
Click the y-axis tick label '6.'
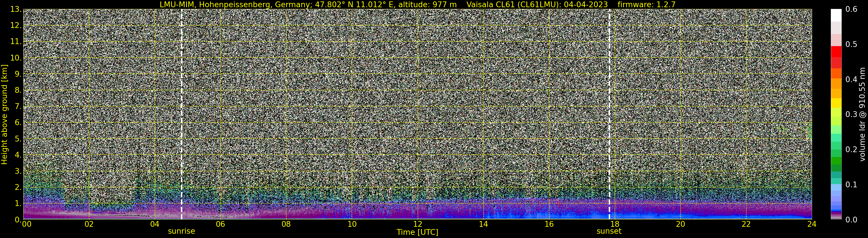tap(18, 122)
